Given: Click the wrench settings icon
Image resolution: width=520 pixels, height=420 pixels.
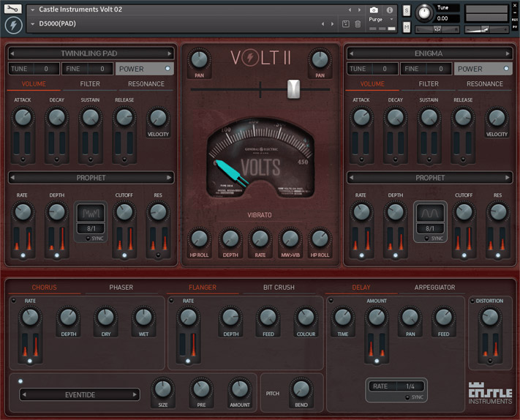Looking at the screenshot, I should (x=13, y=10).
